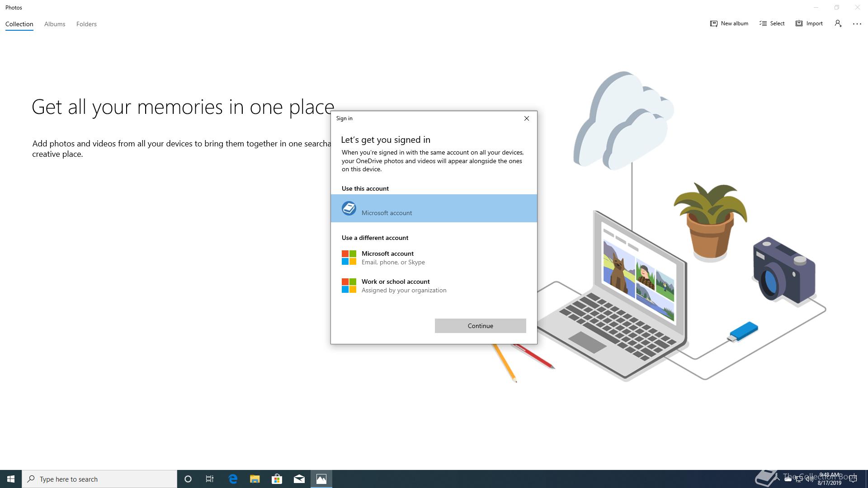
Task: Open the Windows Start menu
Action: point(11,479)
